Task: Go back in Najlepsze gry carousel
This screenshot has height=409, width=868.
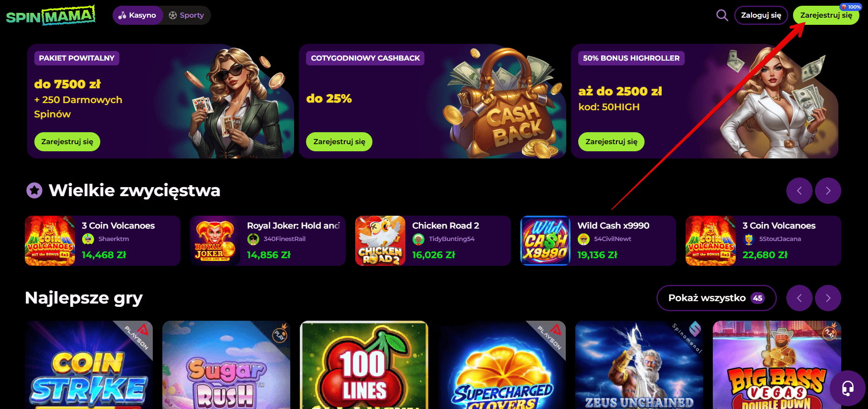Action: point(799,298)
